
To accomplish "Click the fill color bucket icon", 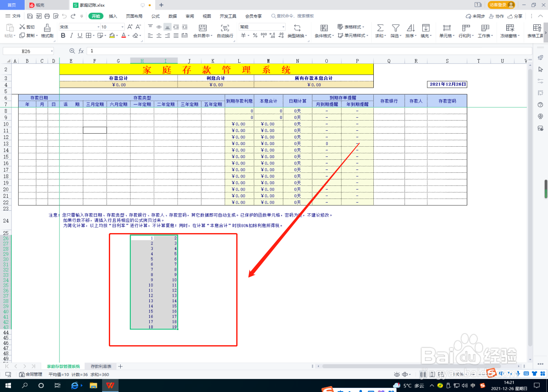I will (x=112, y=35).
